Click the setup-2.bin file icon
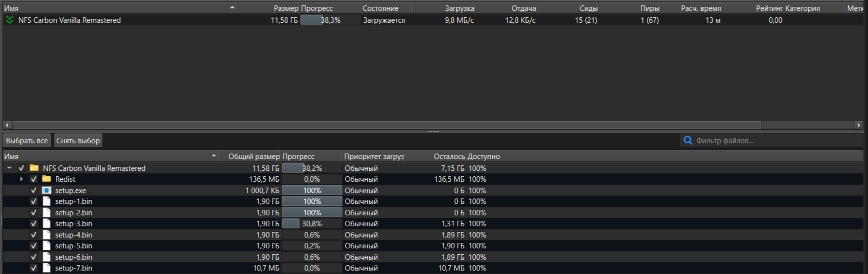The width and height of the screenshot is (868, 274). click(x=46, y=212)
